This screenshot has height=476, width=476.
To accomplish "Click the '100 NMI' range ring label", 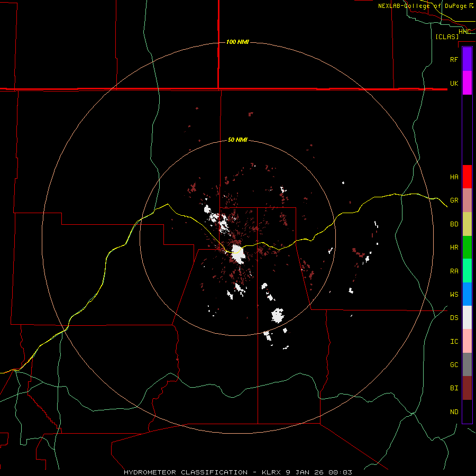I will coord(237,42).
